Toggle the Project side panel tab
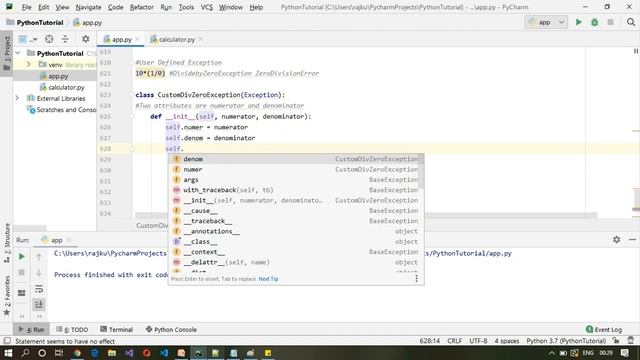The width and height of the screenshot is (640, 360). (x=7, y=52)
